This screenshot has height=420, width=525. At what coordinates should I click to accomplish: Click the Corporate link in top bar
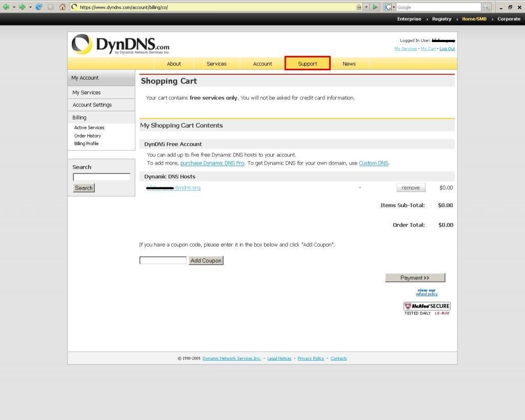(509, 19)
